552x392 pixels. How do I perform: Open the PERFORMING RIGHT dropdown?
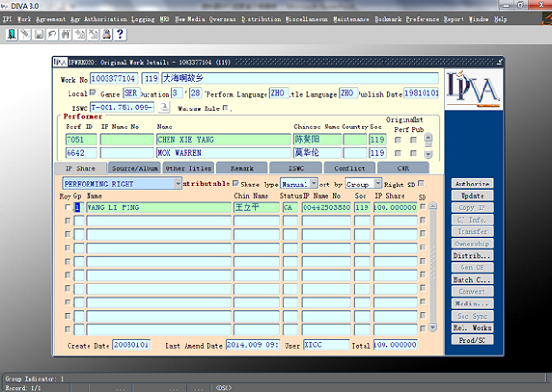[x=178, y=184]
